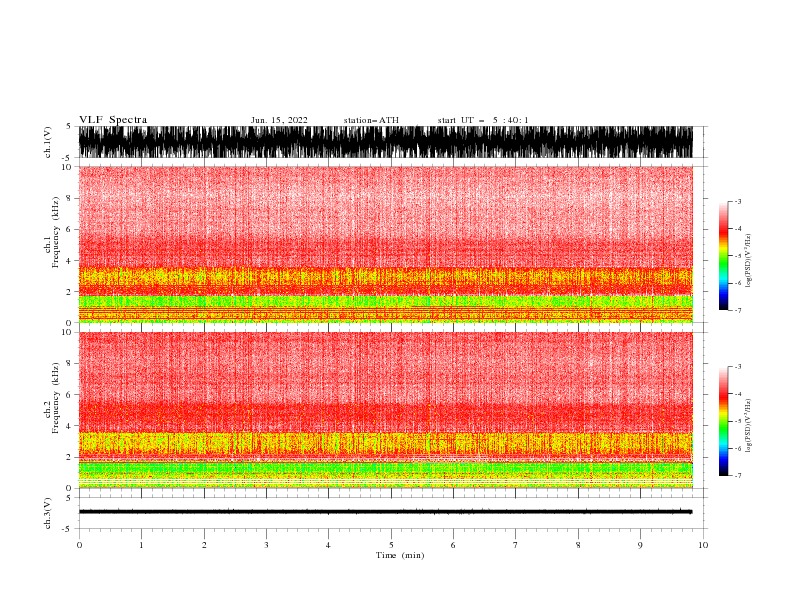This screenshot has height=612, width=792.
Task: Click inside the ch.2 spectrogram panel
Action: [x=385, y=410]
